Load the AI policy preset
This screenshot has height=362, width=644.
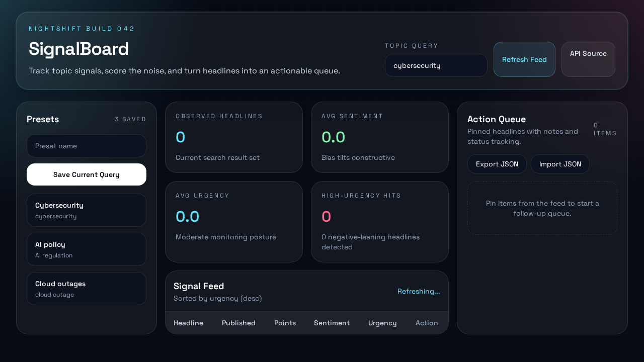pos(86,249)
